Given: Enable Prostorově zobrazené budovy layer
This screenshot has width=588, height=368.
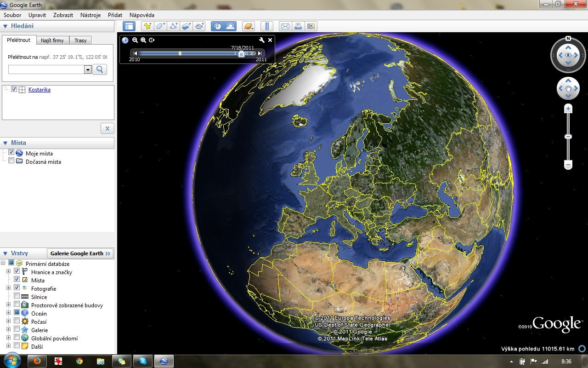Looking at the screenshot, I should 17,305.
